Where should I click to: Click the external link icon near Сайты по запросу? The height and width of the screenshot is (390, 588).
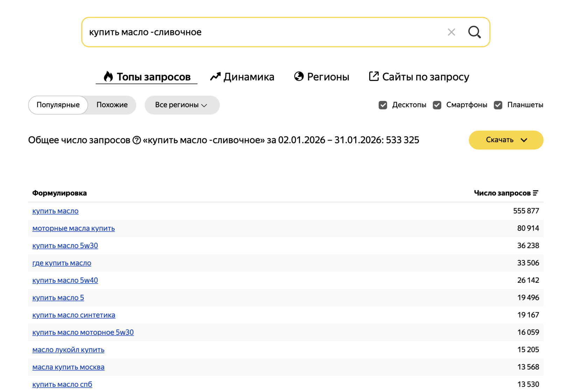(x=373, y=76)
